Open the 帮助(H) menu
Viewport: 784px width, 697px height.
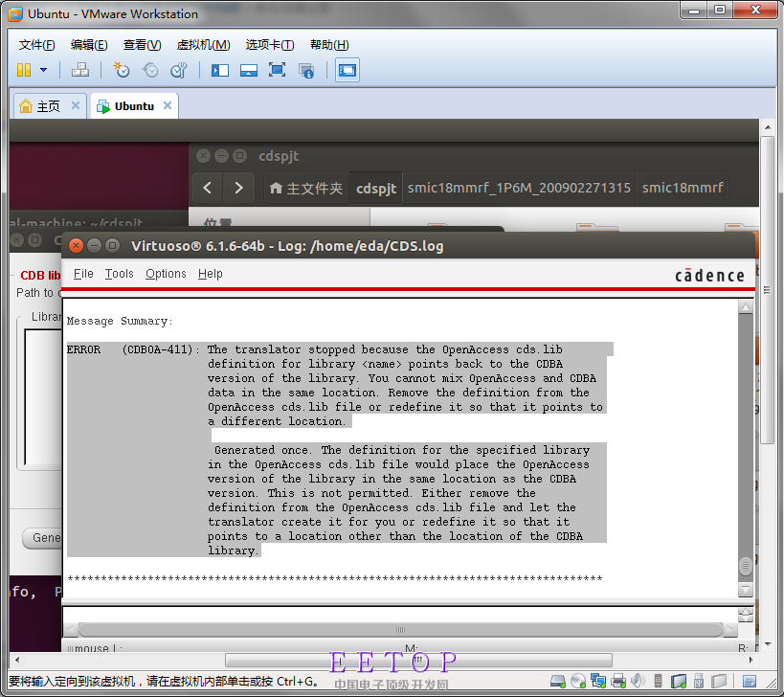click(x=329, y=45)
